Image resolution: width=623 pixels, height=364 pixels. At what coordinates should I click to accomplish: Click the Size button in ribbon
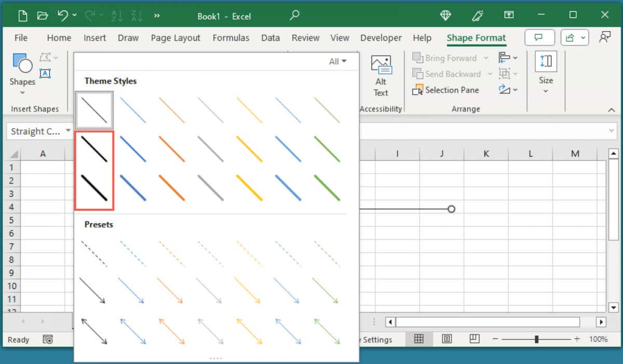(546, 72)
